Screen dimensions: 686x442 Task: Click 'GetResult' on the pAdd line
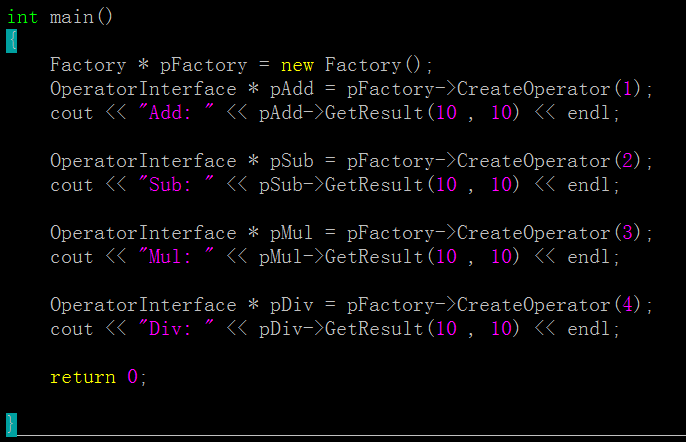coord(374,113)
